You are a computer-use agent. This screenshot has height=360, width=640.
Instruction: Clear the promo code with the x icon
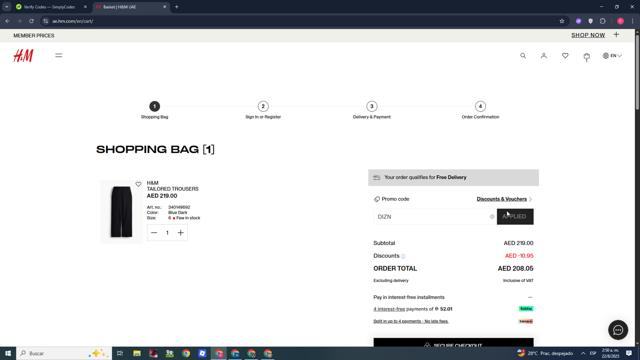(x=492, y=217)
